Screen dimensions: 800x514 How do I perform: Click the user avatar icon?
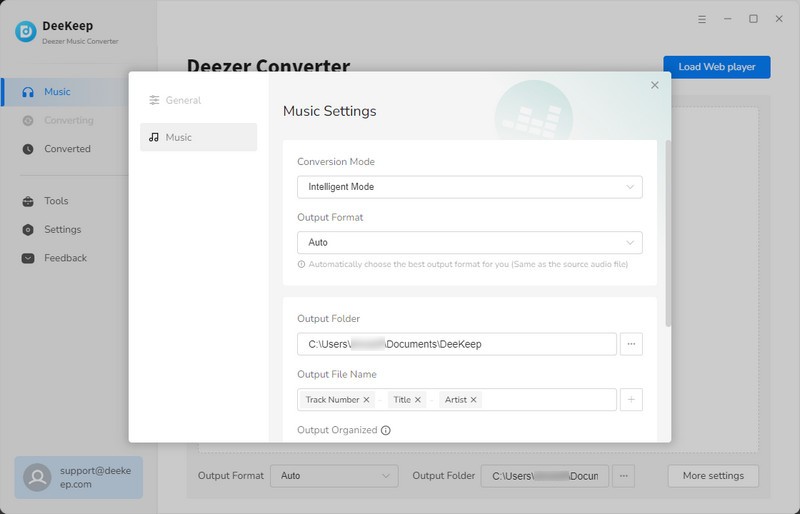pyautogui.click(x=37, y=477)
